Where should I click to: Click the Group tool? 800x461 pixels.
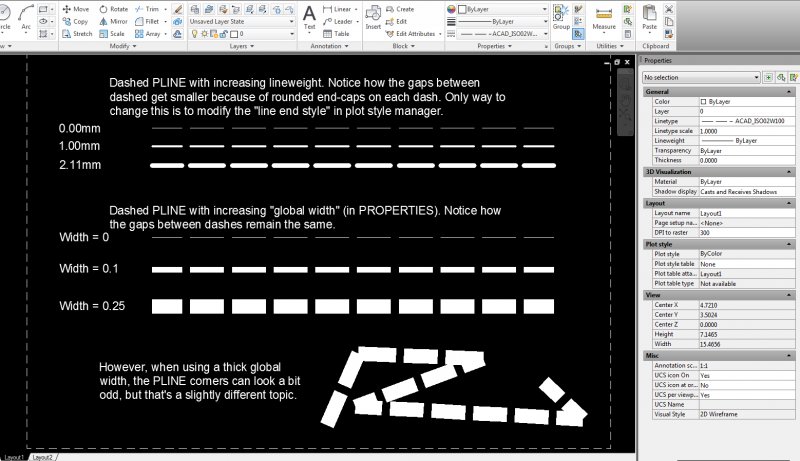pos(561,17)
